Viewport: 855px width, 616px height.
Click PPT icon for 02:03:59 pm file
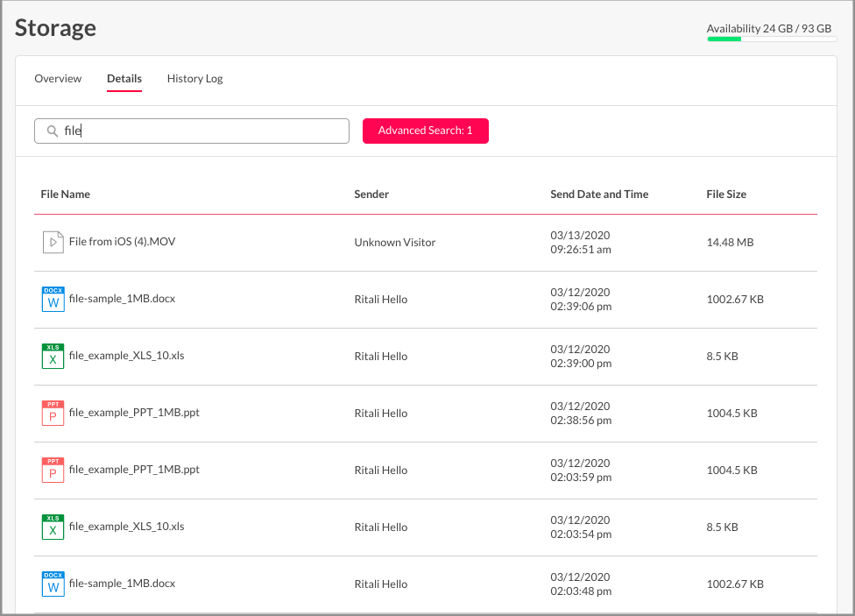click(53, 471)
